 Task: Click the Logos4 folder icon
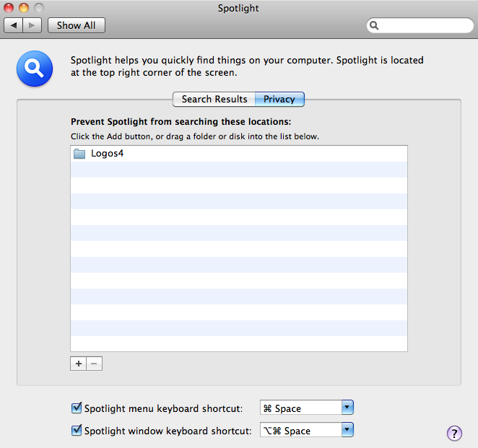[79, 154]
